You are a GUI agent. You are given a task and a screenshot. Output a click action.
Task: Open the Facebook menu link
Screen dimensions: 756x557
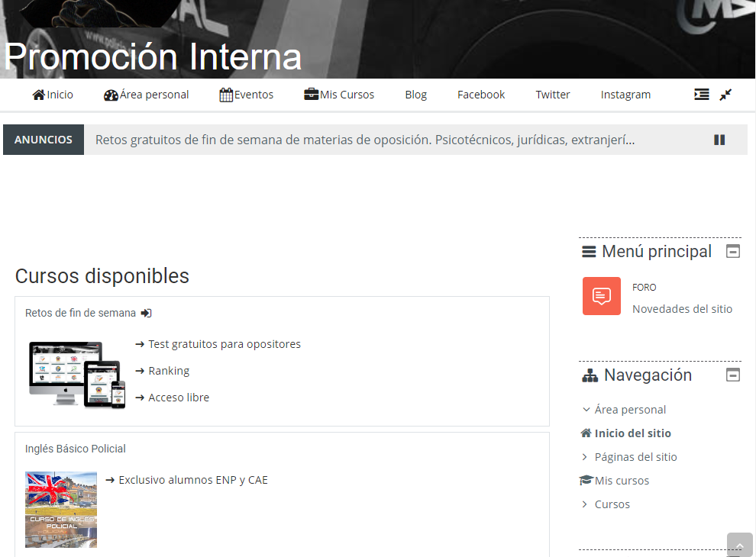[x=481, y=95]
